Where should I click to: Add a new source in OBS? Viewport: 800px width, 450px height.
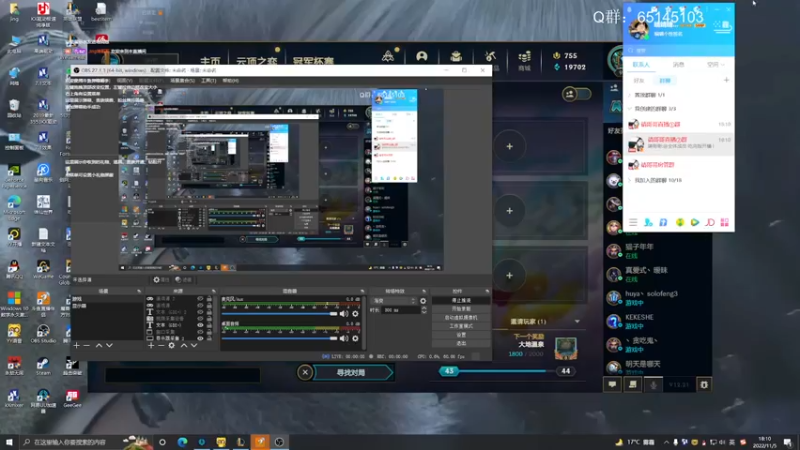pyautogui.click(x=151, y=345)
